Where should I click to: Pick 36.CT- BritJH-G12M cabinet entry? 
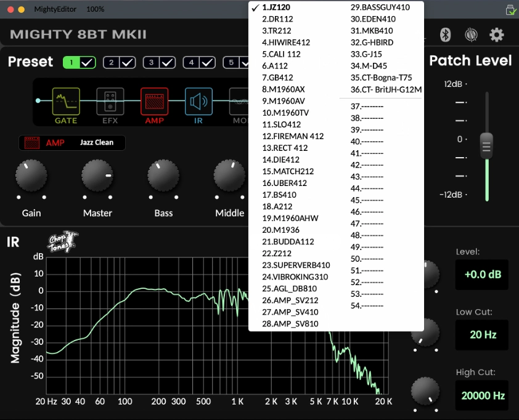(386, 89)
